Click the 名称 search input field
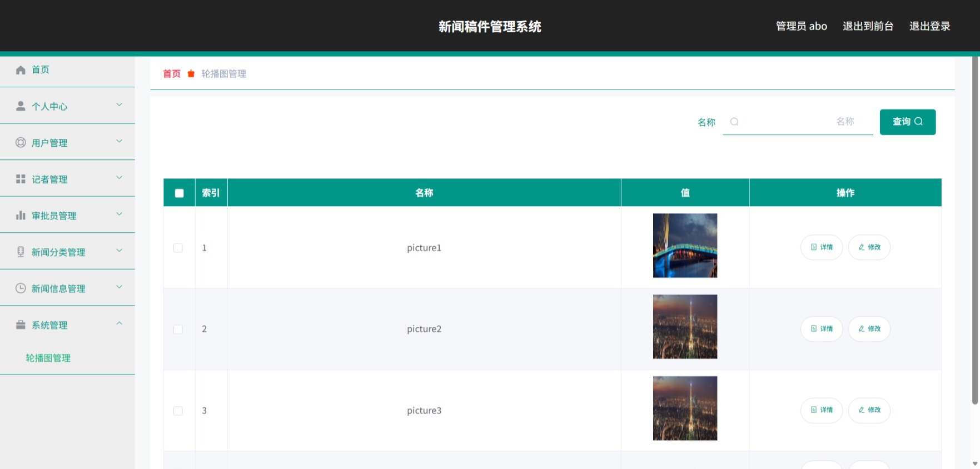 click(x=798, y=122)
